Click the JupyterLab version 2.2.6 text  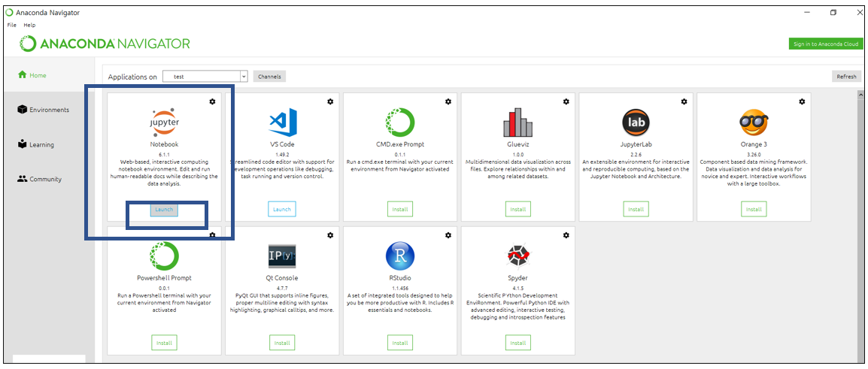[x=636, y=154]
